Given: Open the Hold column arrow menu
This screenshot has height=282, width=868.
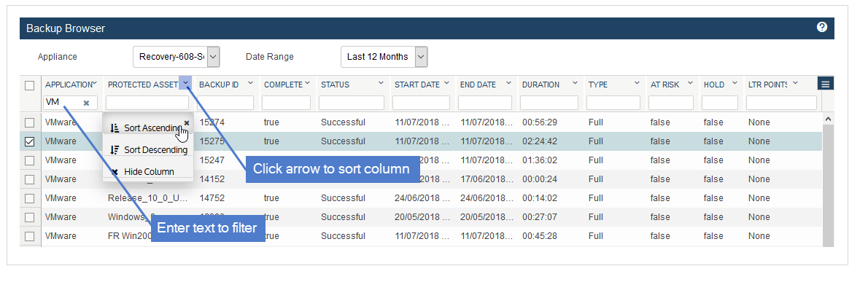Looking at the screenshot, I should coord(735,84).
